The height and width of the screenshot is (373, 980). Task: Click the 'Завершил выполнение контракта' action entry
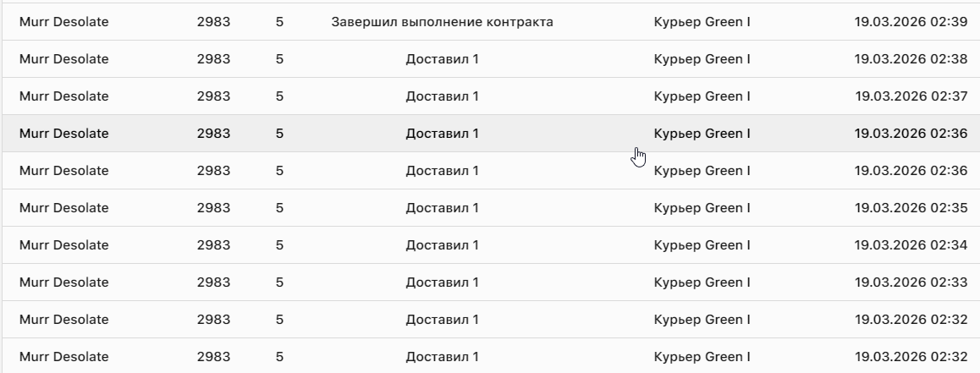[442, 21]
